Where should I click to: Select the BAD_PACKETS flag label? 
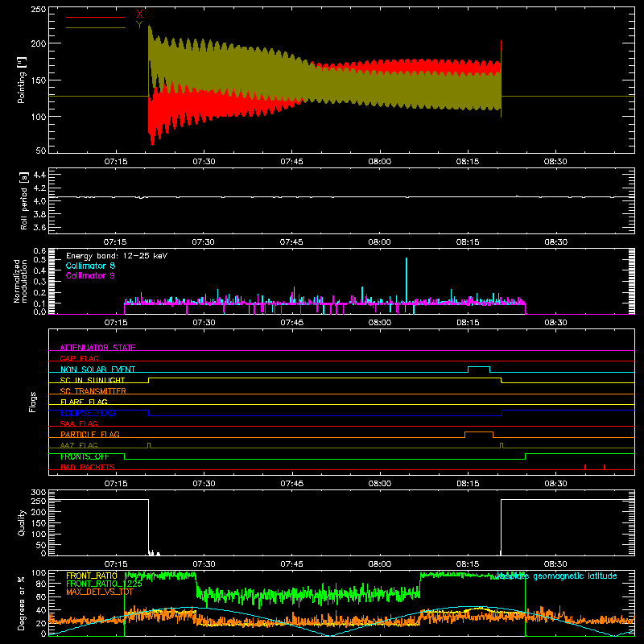pyautogui.click(x=88, y=467)
